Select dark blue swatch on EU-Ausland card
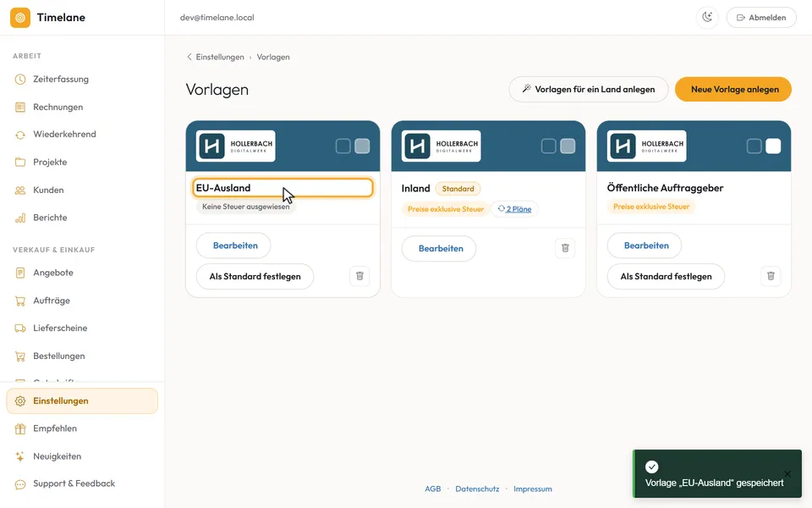 point(343,146)
